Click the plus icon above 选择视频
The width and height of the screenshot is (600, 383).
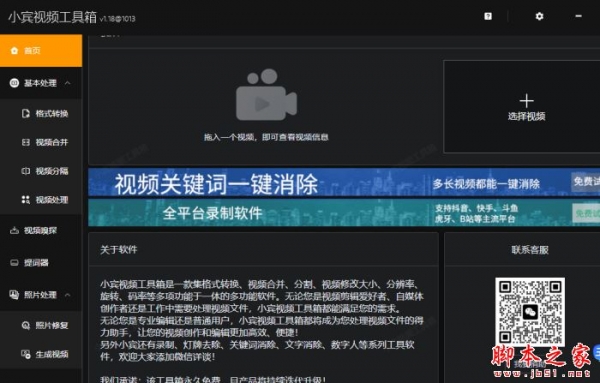[x=527, y=101]
